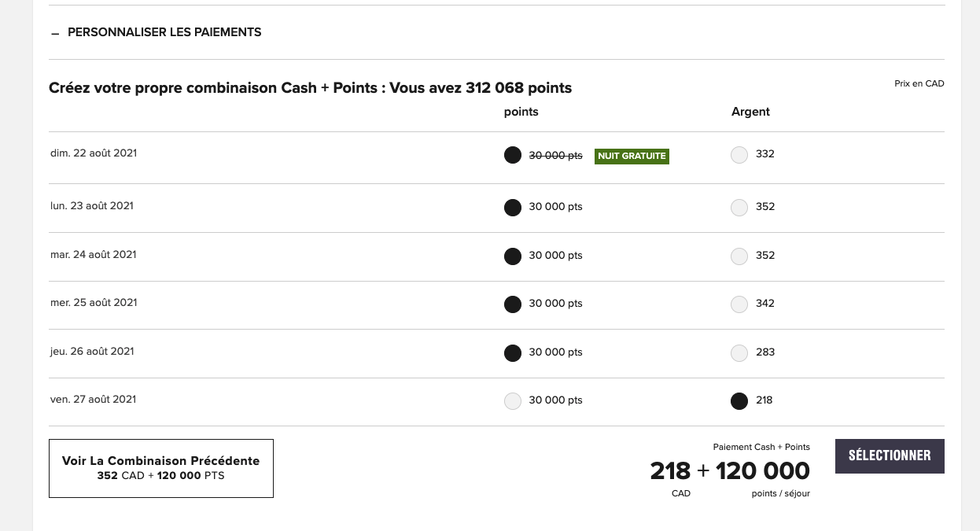Image resolution: width=980 pixels, height=531 pixels.
Task: Pick cash 352 for mar. 24 août
Action: click(x=739, y=256)
